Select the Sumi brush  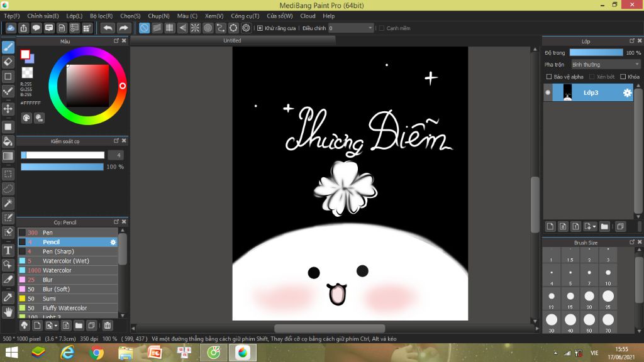[68, 299]
